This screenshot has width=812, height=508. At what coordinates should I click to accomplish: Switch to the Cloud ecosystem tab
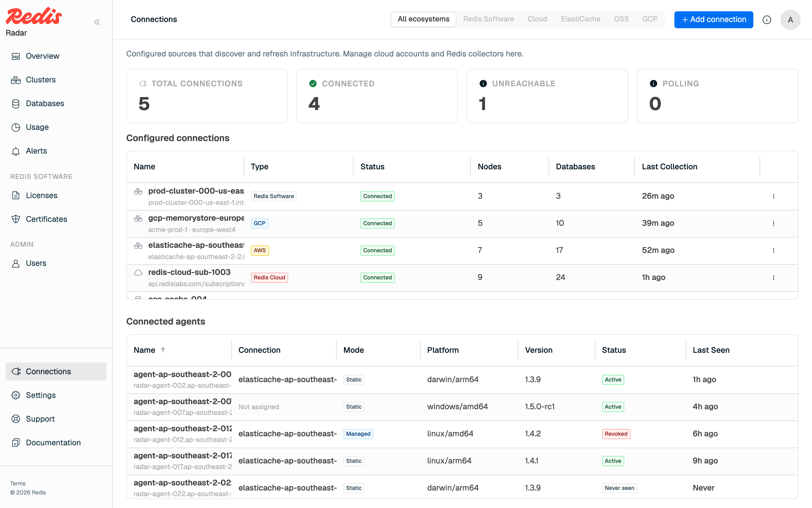537,19
